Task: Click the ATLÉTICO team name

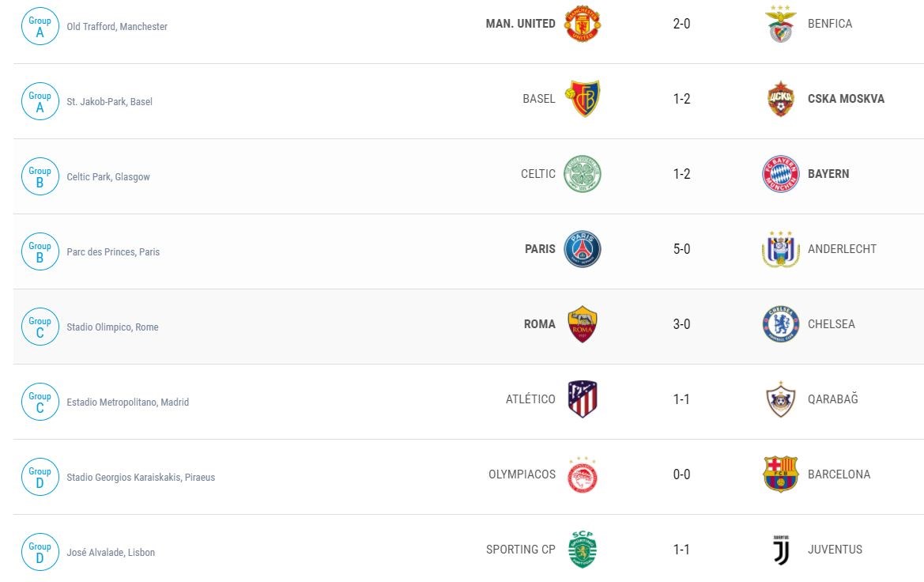Action: [x=530, y=399]
